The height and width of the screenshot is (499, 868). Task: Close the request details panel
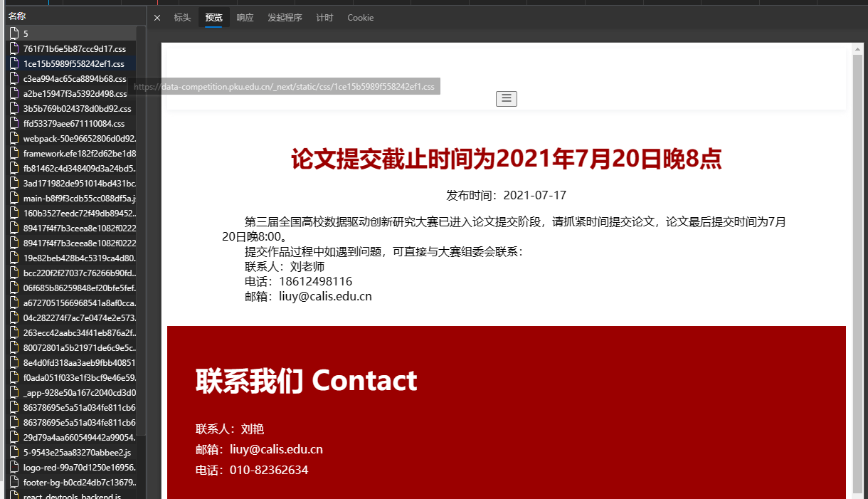tap(157, 18)
